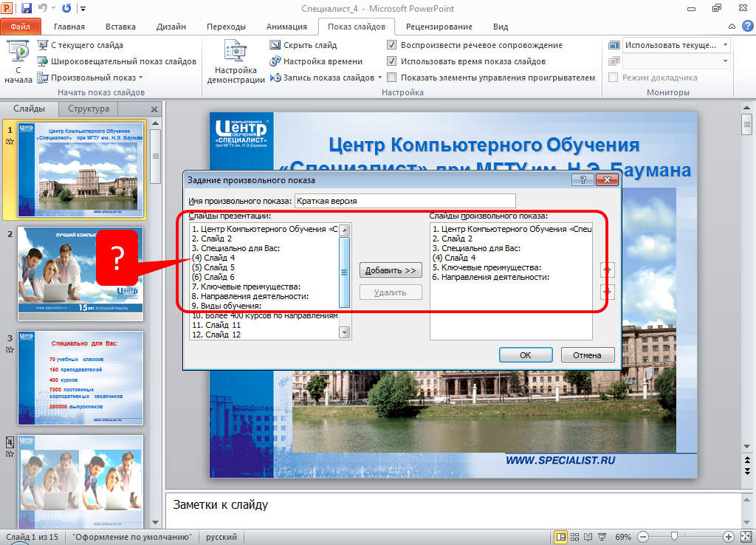Open Настройка времени rehearse timings
This screenshot has height=545, width=756.
pyautogui.click(x=275, y=61)
